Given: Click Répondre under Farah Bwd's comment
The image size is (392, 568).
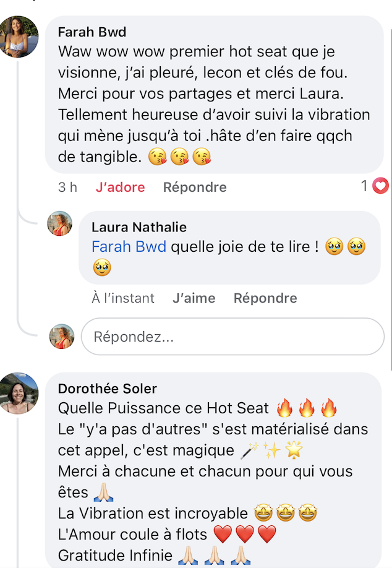Looking at the screenshot, I should pos(195,187).
